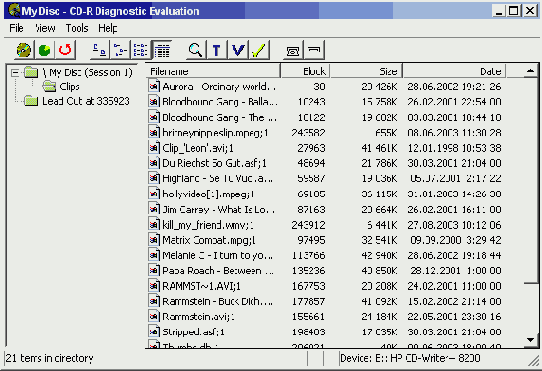Sort by Filename column header

pos(214,71)
